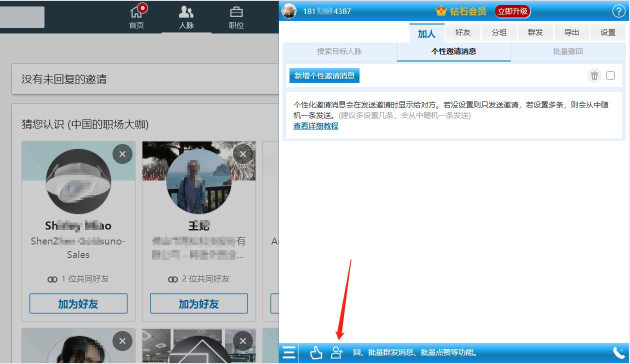Open the 职位 briefcase icon
Screen dimensions: 630x364
[236, 12]
